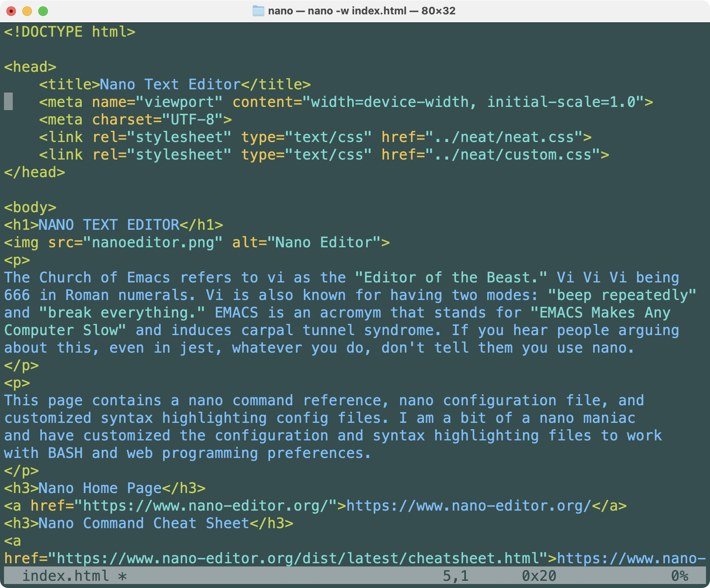Screen dimensions: 710x588
Task: Click the folder icon in the title bar
Action: (258, 11)
